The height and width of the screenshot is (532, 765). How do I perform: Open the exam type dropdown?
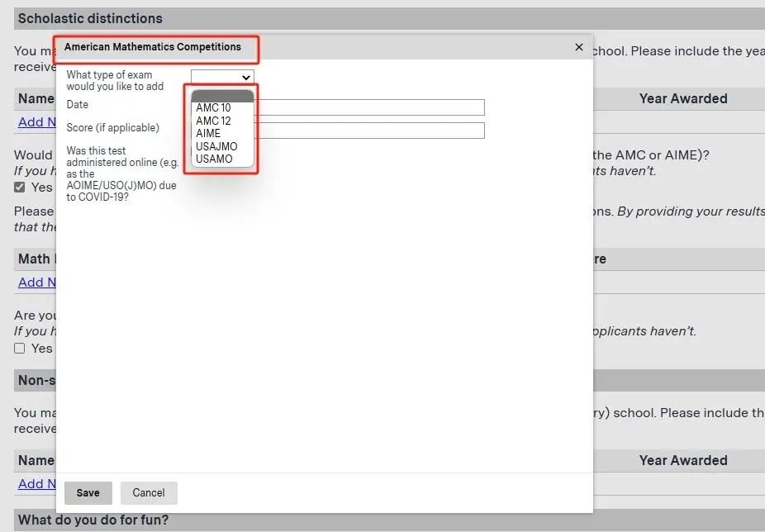click(222, 77)
